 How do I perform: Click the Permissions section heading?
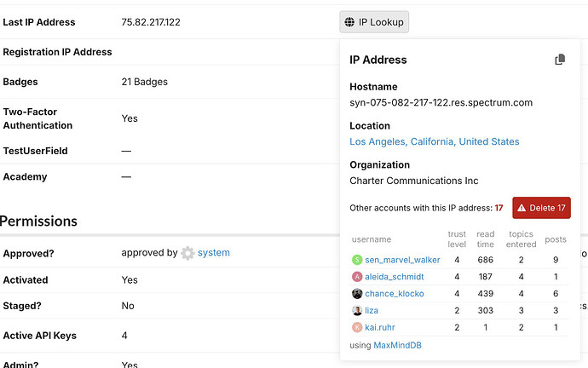coord(38,221)
